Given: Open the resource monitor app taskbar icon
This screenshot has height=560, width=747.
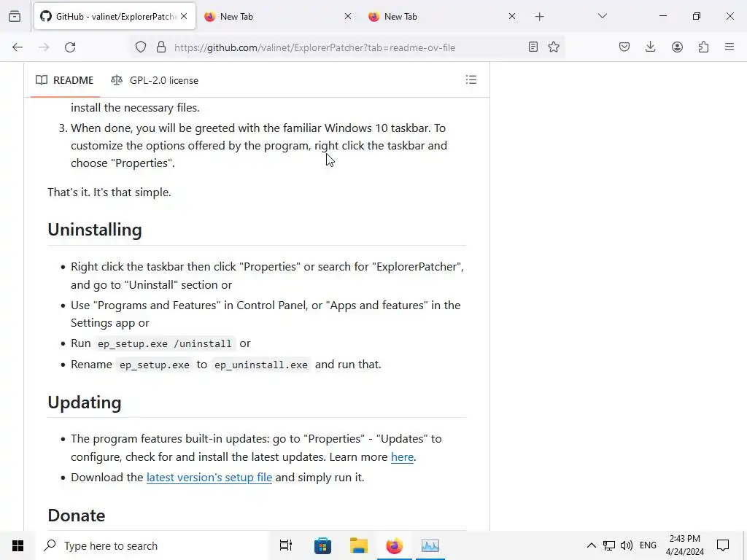Looking at the screenshot, I should (430, 545).
